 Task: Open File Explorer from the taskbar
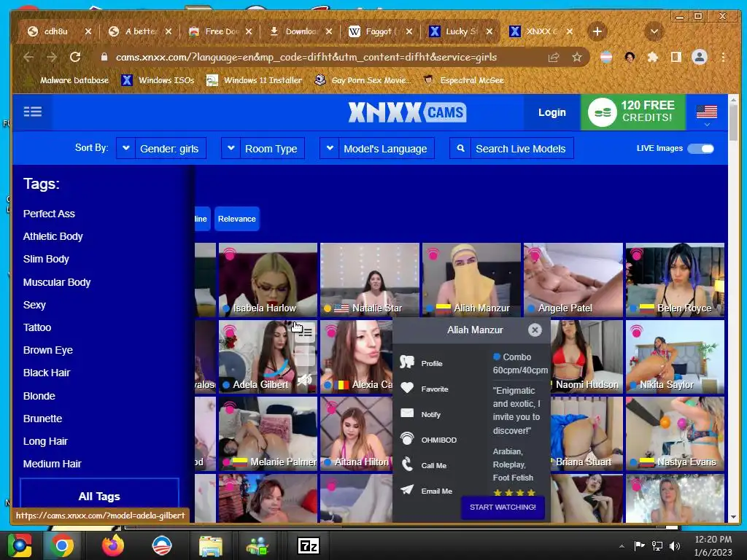210,545
